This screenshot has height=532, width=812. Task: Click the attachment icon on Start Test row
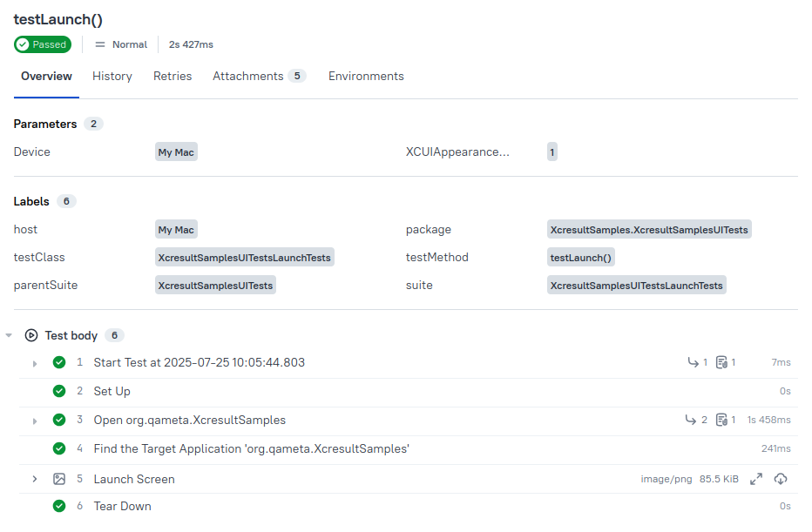coord(721,363)
